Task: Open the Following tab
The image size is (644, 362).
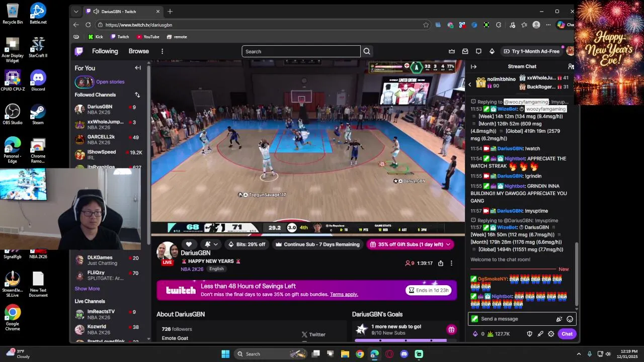Action: click(105, 51)
